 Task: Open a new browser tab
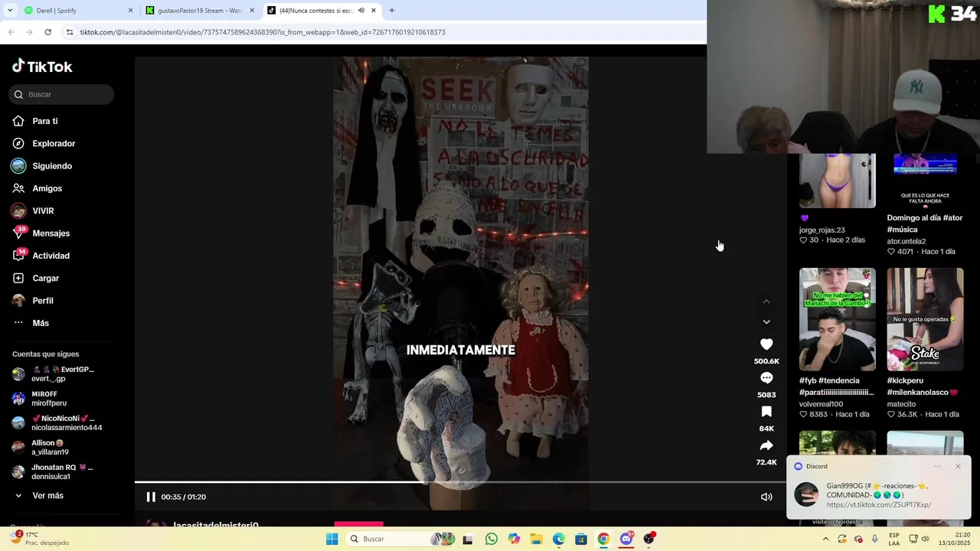click(x=392, y=11)
